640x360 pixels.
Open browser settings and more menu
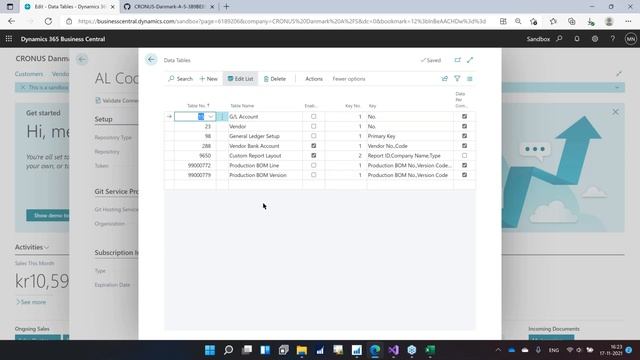[628, 21]
